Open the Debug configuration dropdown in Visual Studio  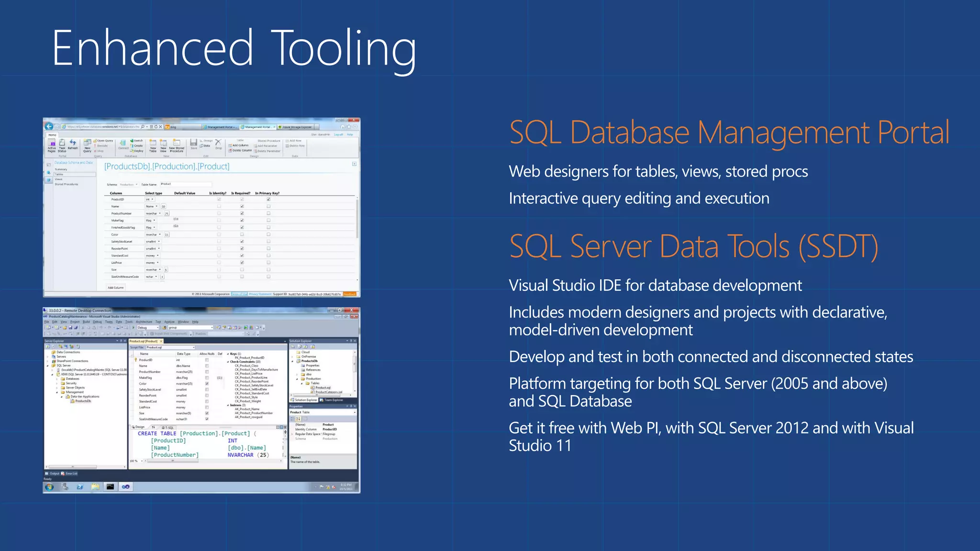148,328
